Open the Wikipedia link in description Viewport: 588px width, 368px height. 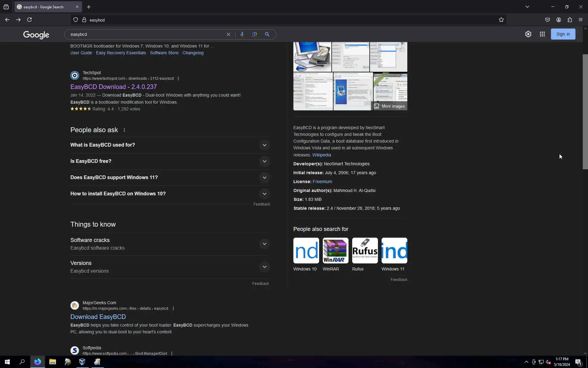(x=321, y=155)
